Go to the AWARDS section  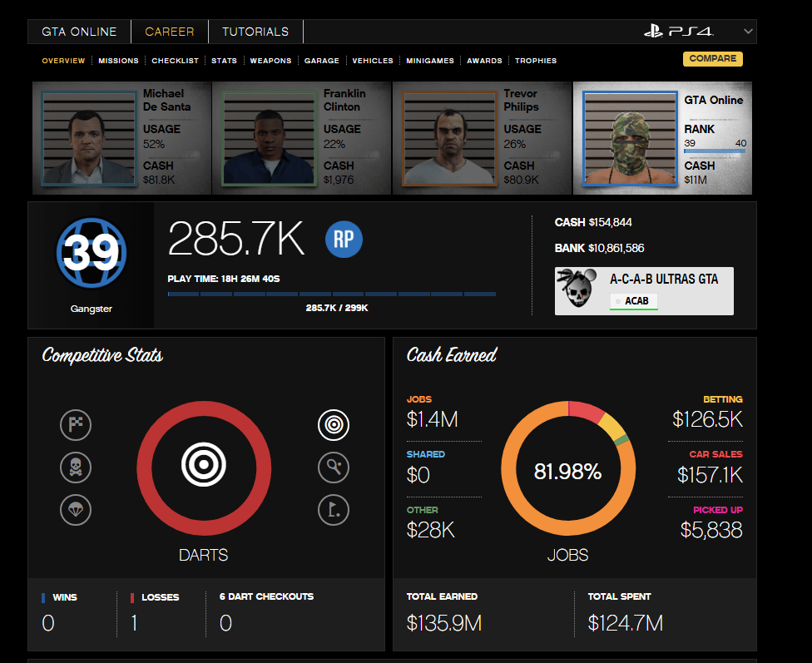484,61
